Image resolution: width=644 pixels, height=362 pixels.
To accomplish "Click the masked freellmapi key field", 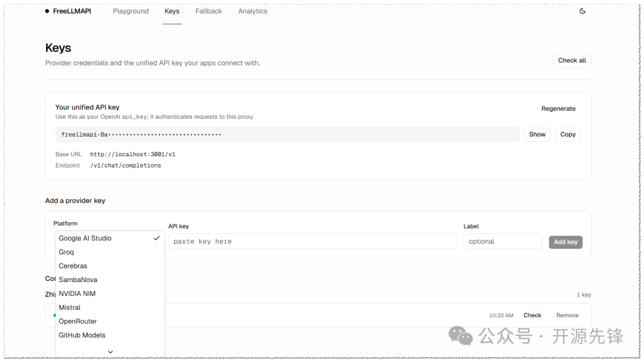I will 287,134.
